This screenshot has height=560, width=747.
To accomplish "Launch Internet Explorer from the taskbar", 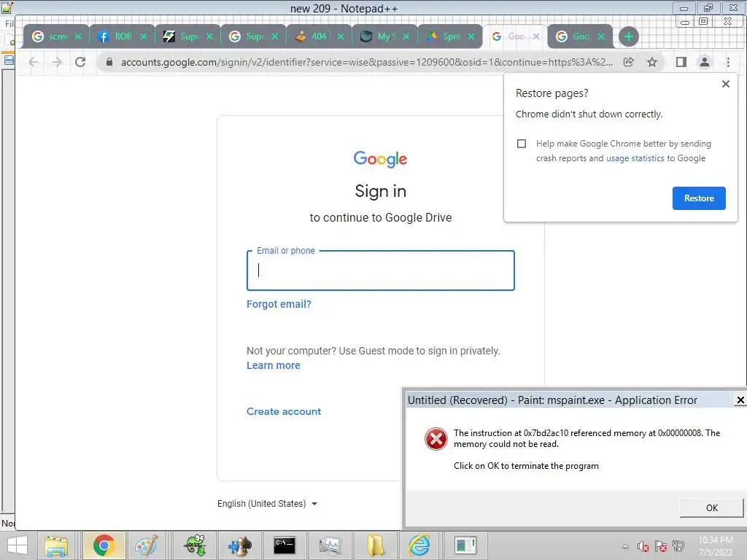I will 419,545.
